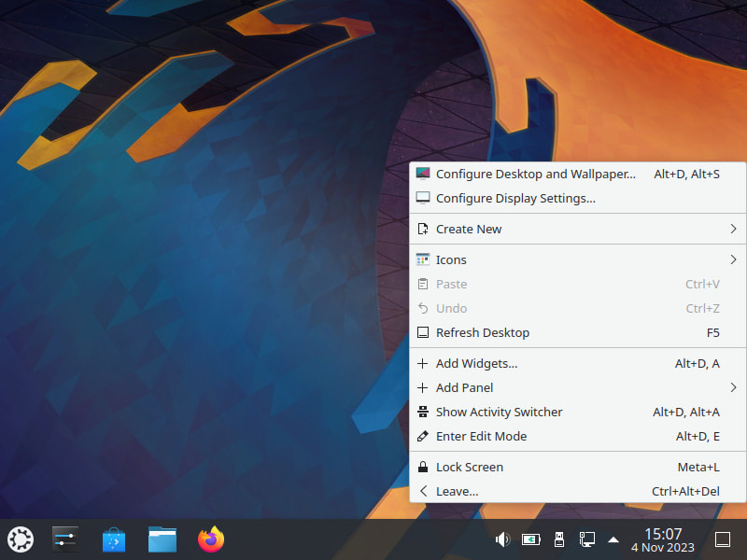
Task: Select Enter Edit Mode
Action: (x=578, y=436)
